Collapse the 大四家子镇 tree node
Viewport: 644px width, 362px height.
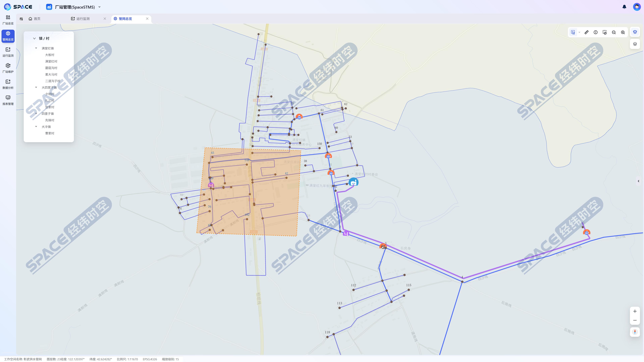coord(36,87)
